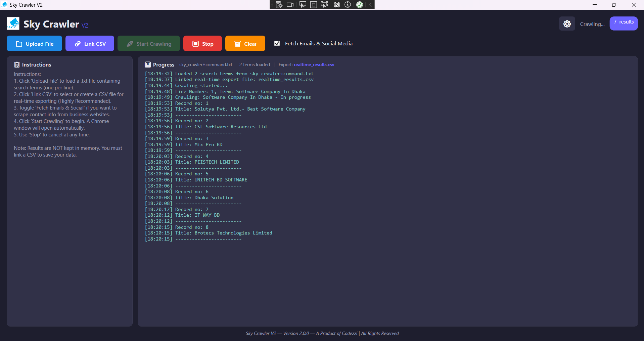Click log line 'Line Number: 1, Term: Software Company In Dhaka'
The image size is (644, 341).
click(x=225, y=92)
